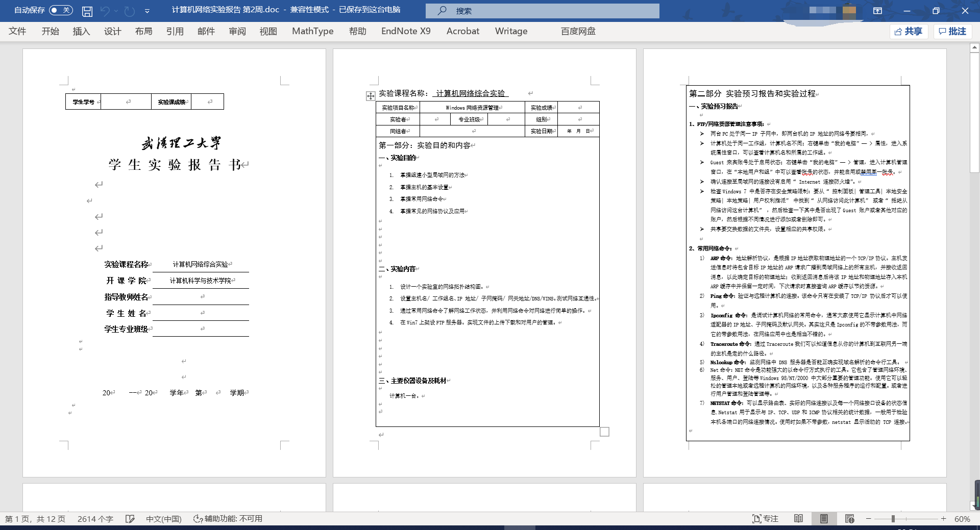Viewport: 980px width, 530px height.
Task: Enable Focus mode (专注) in status bar
Action: click(x=765, y=519)
